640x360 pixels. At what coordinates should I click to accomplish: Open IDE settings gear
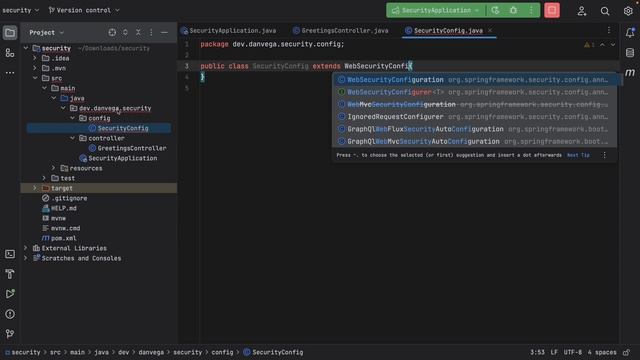(628, 11)
